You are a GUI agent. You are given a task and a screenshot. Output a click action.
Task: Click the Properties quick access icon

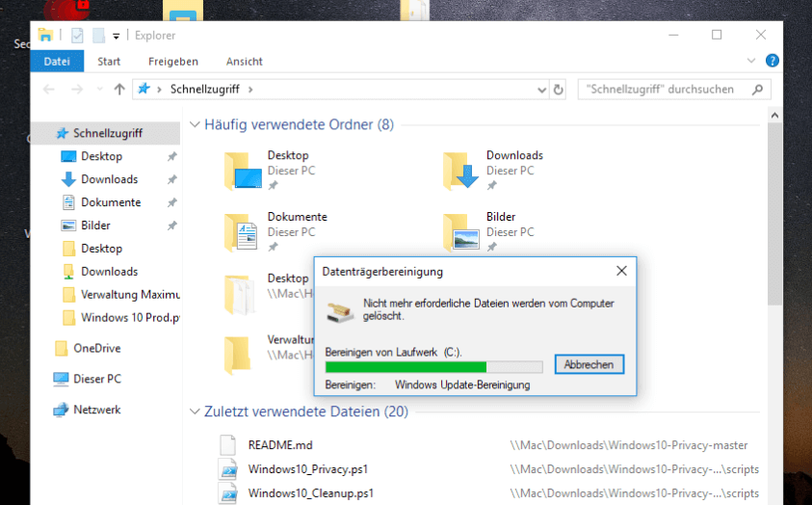tap(77, 36)
